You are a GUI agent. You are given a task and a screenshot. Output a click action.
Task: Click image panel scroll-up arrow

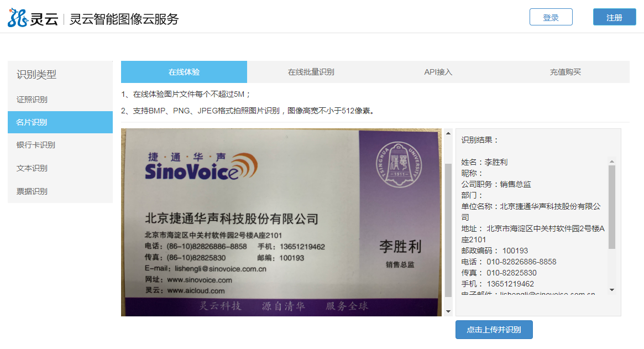tap(448, 133)
